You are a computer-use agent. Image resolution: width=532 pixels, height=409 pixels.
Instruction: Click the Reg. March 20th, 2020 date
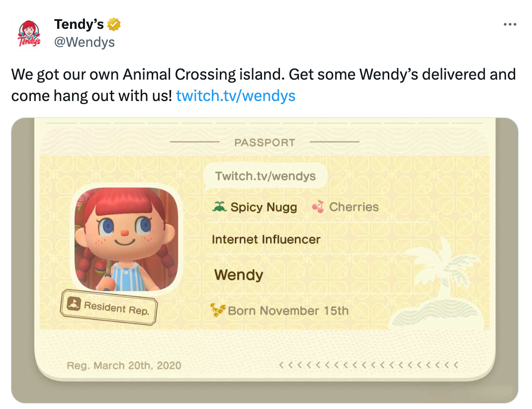[123, 365]
